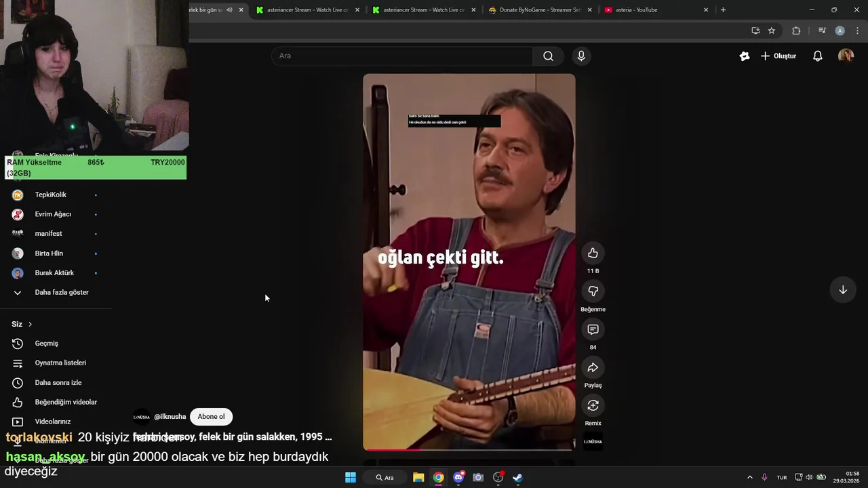
Task: Open Burak Aktürk subscription channel
Action: (x=54, y=273)
